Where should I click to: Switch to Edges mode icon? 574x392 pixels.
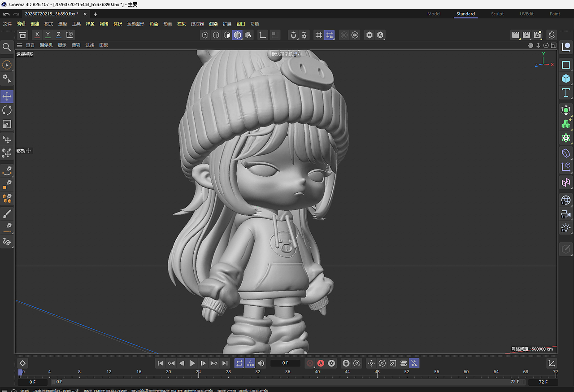[216, 35]
